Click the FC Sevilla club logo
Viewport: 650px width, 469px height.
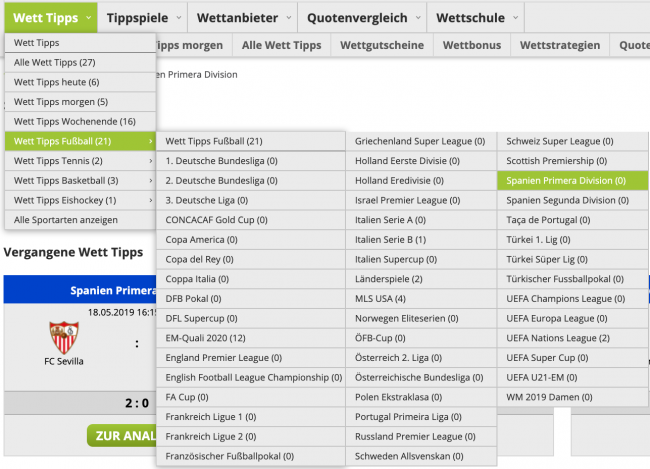click(x=64, y=336)
